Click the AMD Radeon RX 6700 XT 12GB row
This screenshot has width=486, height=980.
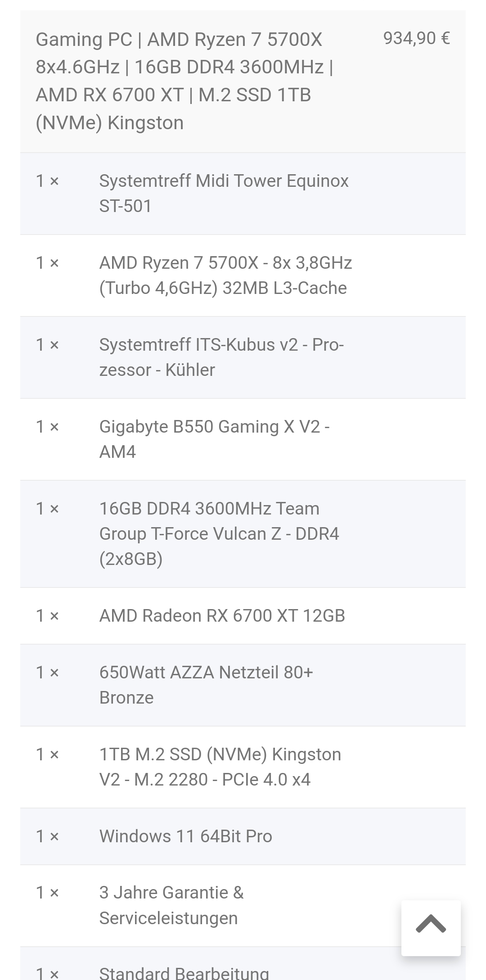[222, 615]
